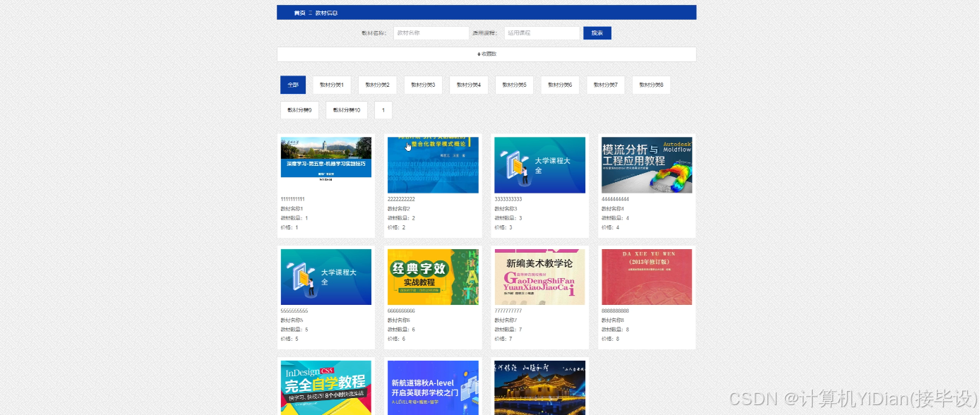Viewport: 980px width, 415px height.
Task: Open the night-lit building cover image
Action: 540,387
